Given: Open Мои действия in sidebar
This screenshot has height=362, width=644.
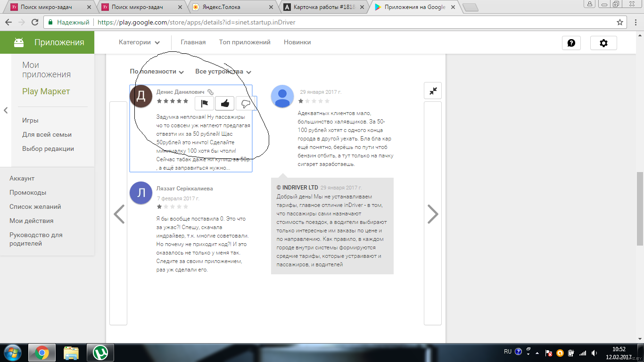Looking at the screenshot, I should pyautogui.click(x=31, y=221).
